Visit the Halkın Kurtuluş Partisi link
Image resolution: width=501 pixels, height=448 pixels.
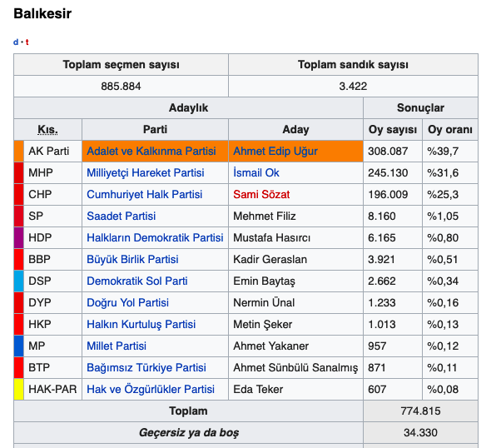(141, 324)
